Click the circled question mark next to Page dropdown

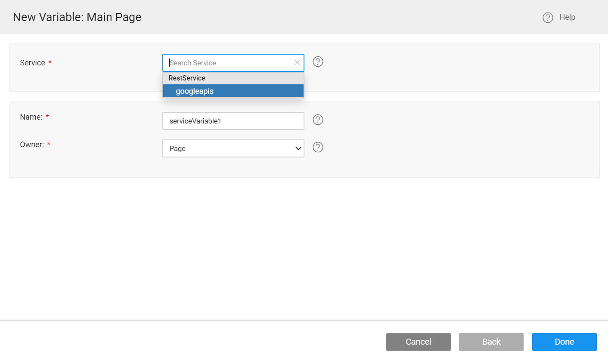tap(318, 147)
